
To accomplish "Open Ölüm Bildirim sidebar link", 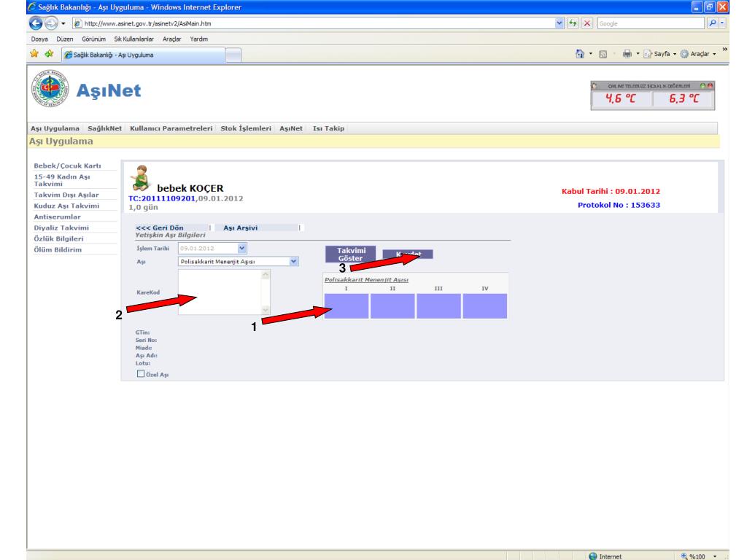I will point(58,249).
